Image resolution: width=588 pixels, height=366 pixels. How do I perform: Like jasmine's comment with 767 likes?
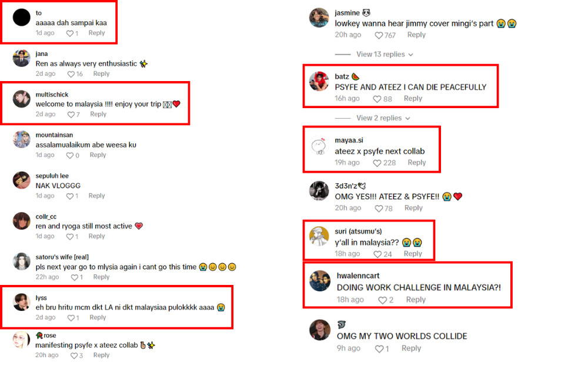point(379,35)
